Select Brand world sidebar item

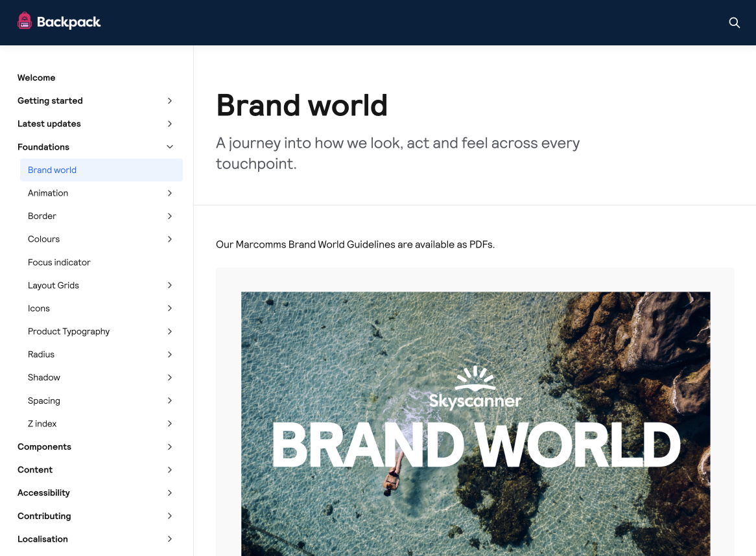point(101,170)
